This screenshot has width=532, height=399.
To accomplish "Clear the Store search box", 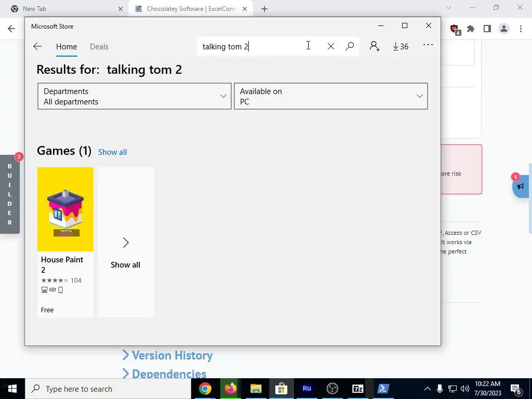I will (x=331, y=46).
